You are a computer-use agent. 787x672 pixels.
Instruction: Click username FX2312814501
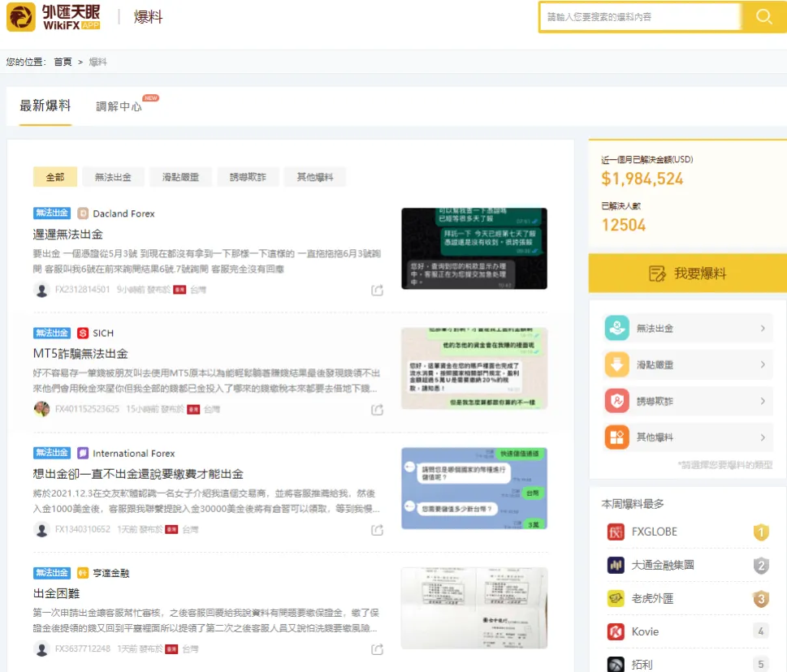pos(82,290)
